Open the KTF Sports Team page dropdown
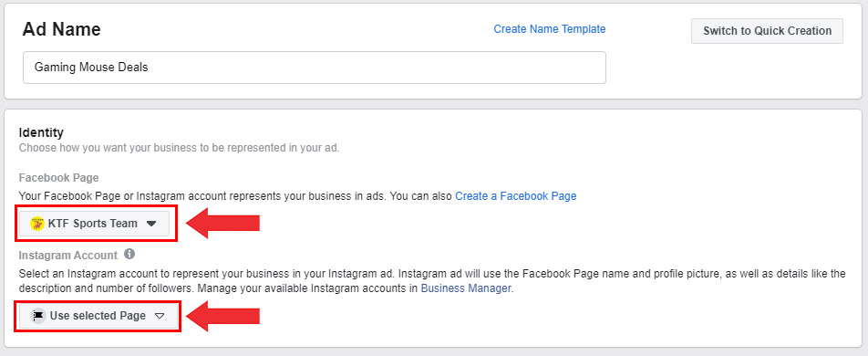The height and width of the screenshot is (356, 868). click(95, 224)
